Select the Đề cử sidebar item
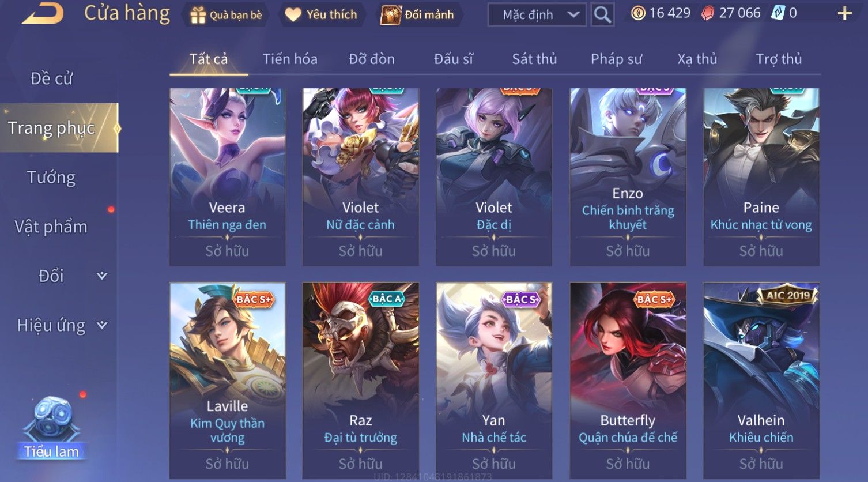The width and height of the screenshot is (868, 482). pos(51,78)
